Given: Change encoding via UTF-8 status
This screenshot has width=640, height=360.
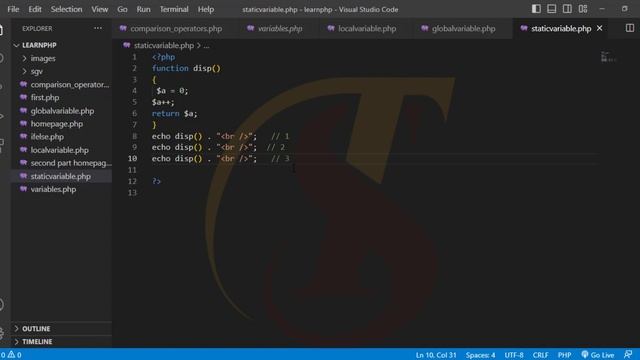Looking at the screenshot, I should tap(514, 355).
